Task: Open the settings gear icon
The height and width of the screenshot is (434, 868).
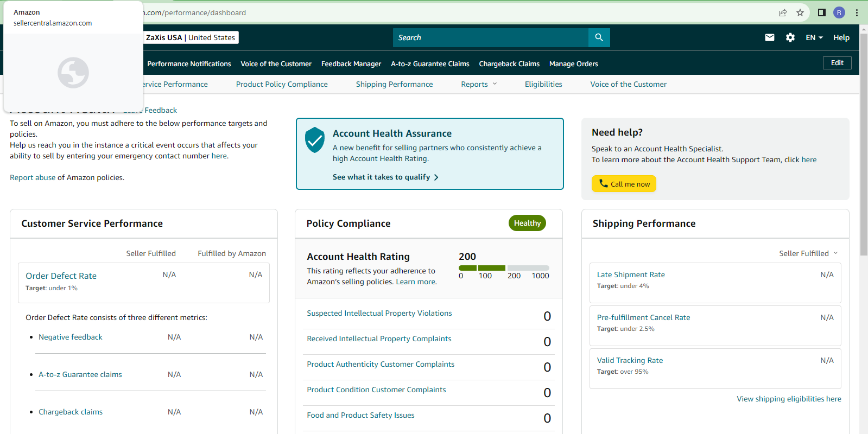Action: (790, 37)
